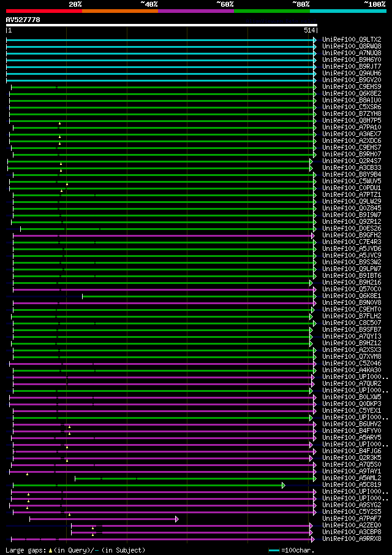The height and width of the screenshot is (555, 392).
Task: Click the red 20% identity legend segment
Action: coord(44,11)
